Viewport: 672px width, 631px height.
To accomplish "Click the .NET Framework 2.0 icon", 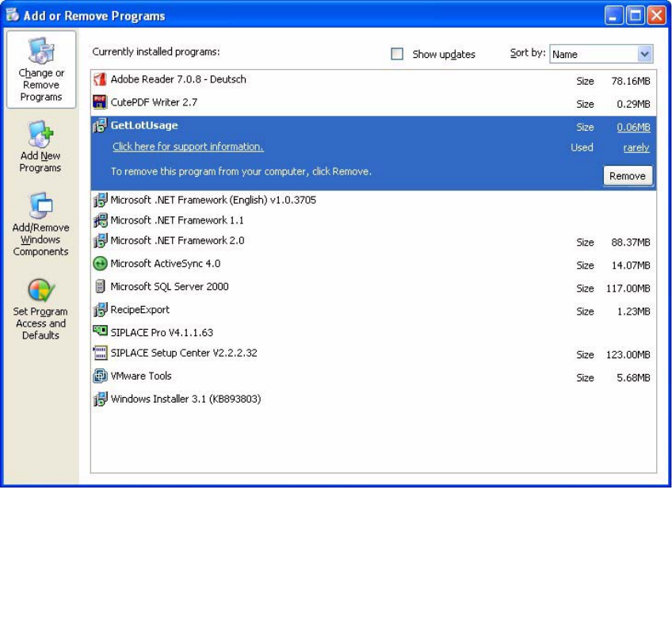I will point(100,240).
